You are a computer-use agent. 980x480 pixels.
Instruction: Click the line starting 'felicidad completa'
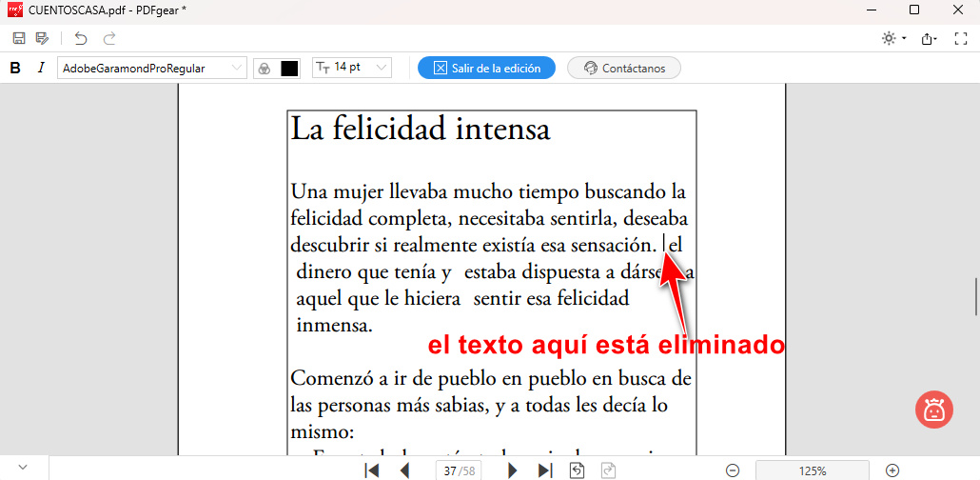(x=489, y=219)
